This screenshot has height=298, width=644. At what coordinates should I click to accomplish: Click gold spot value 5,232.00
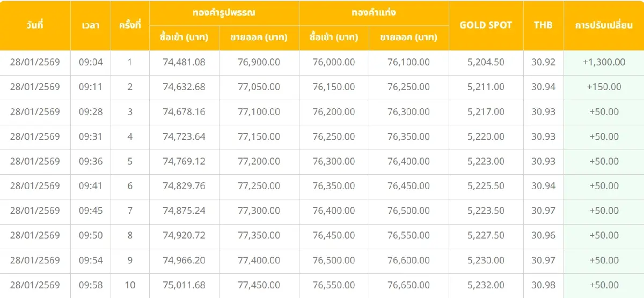click(x=486, y=285)
